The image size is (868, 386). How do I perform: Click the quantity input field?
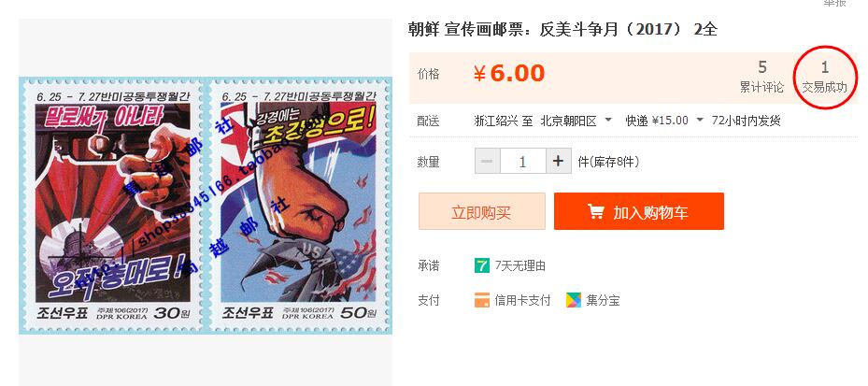coord(523,161)
